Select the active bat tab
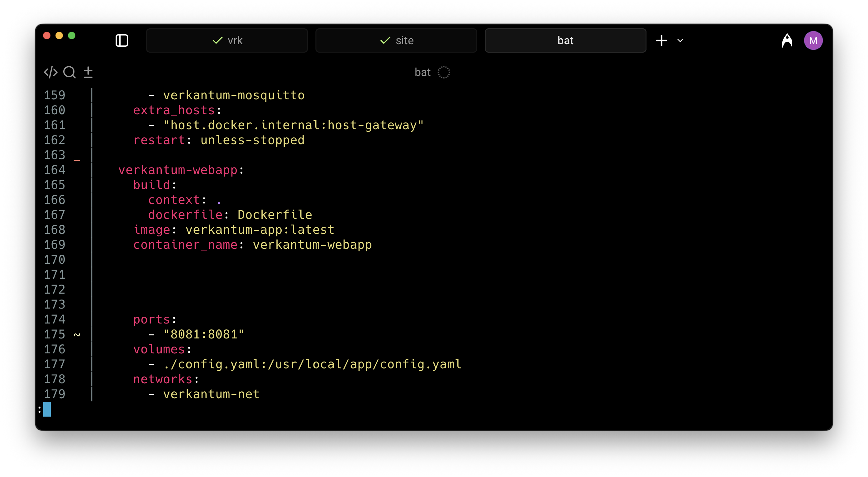This screenshot has width=868, height=477. (565, 40)
